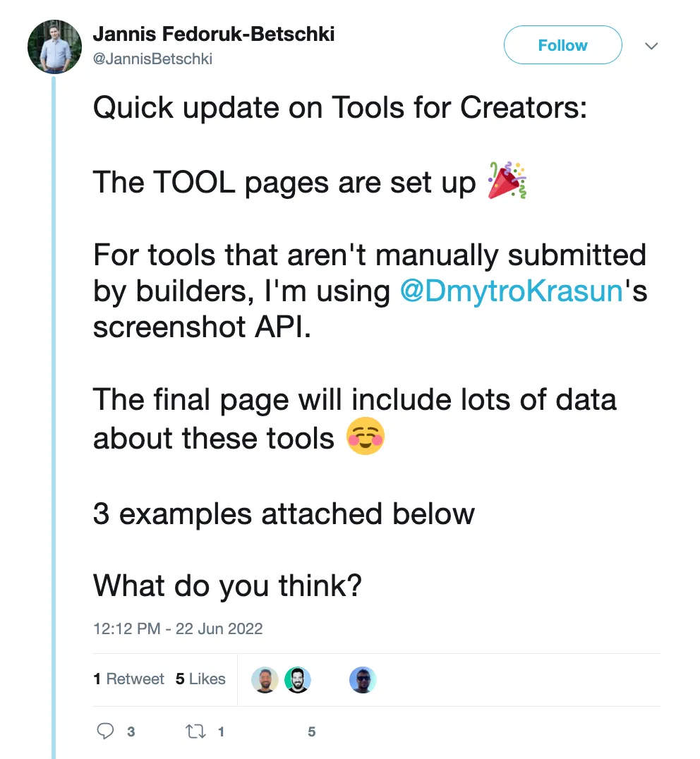Open the tweet author's profile photo

[54, 46]
